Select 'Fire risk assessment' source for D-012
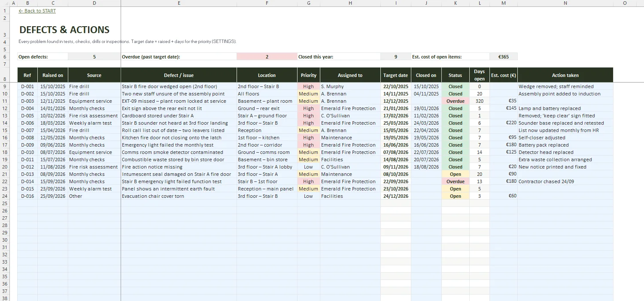 pyautogui.click(x=94, y=167)
